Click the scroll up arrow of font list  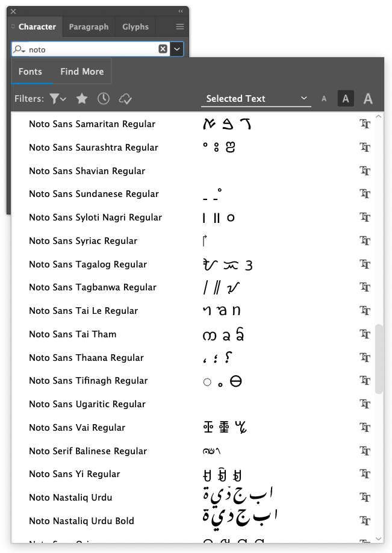click(x=379, y=116)
